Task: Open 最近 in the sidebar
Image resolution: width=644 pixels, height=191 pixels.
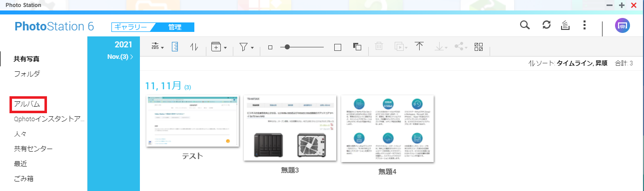Action: (x=20, y=164)
